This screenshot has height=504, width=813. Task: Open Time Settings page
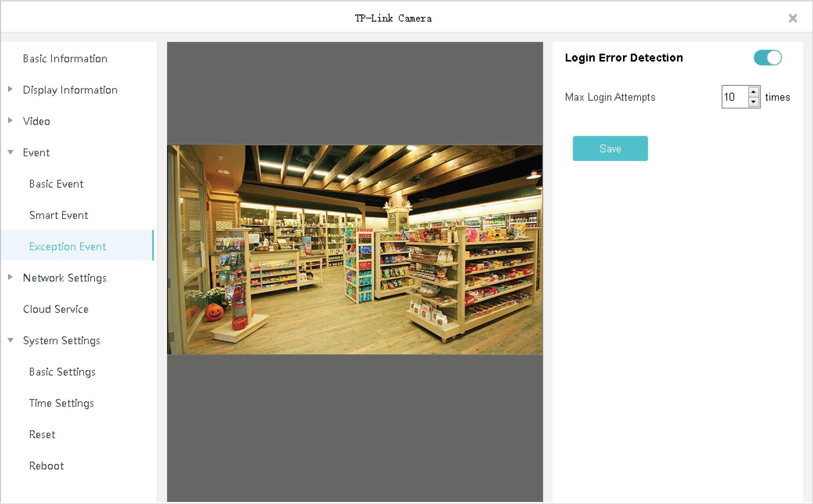point(61,403)
